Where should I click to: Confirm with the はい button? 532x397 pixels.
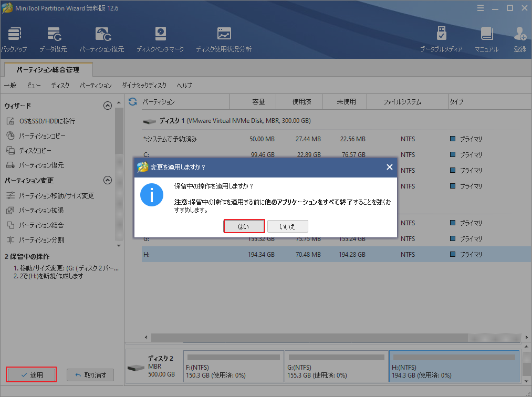coord(244,226)
